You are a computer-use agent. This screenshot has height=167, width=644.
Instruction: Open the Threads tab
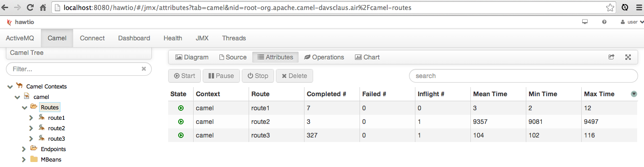pyautogui.click(x=234, y=38)
